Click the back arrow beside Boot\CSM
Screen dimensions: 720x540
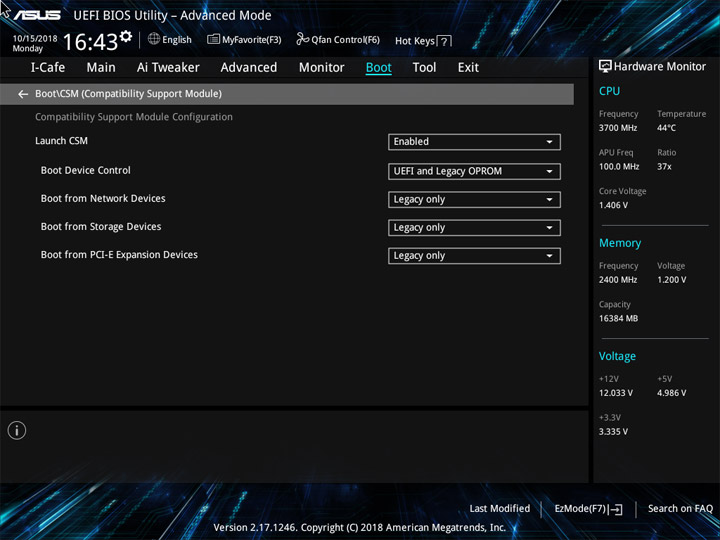(x=23, y=94)
